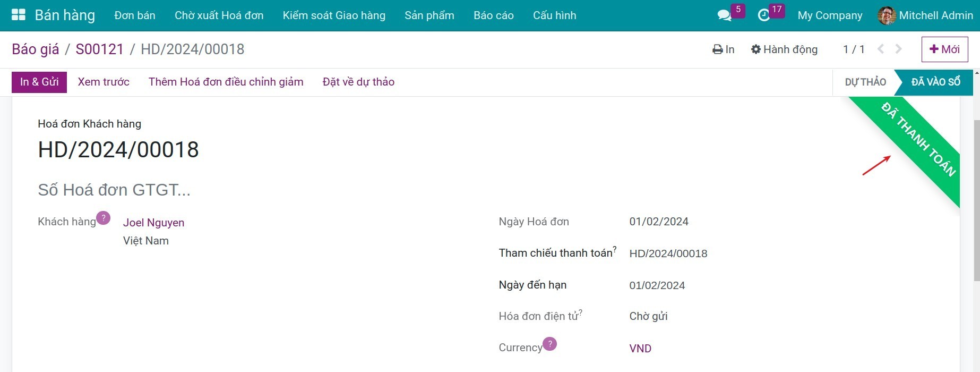
Task: Click the help icon next to Khách hàng
Action: [x=104, y=218]
